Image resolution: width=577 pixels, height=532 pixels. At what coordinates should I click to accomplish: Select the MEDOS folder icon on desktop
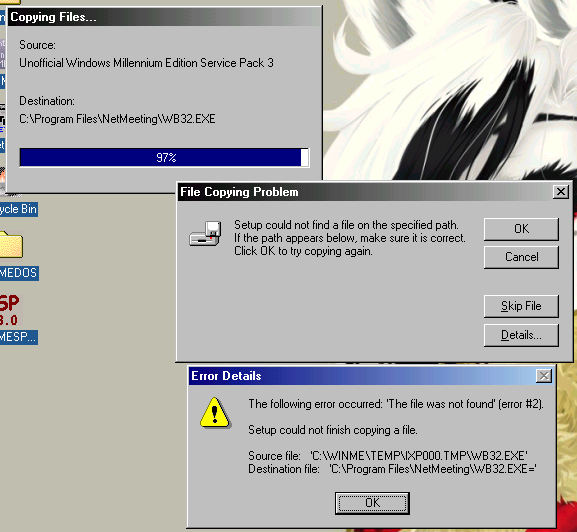pos(11,244)
